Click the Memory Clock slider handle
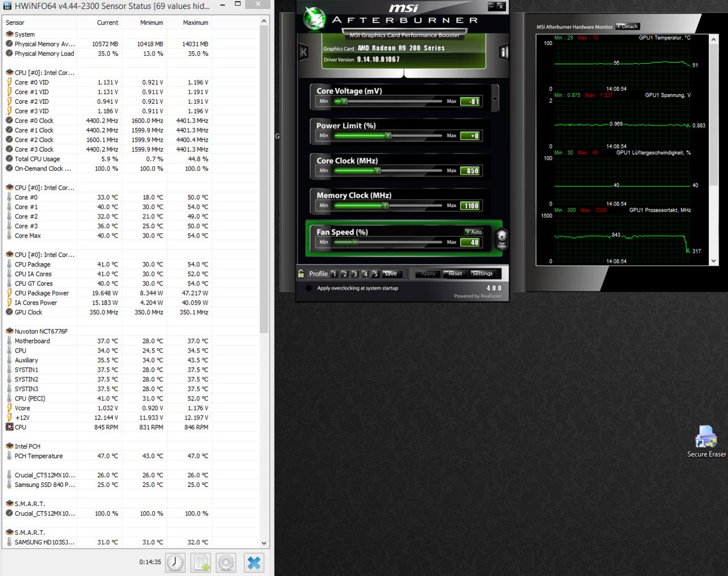728x576 pixels. click(x=385, y=205)
